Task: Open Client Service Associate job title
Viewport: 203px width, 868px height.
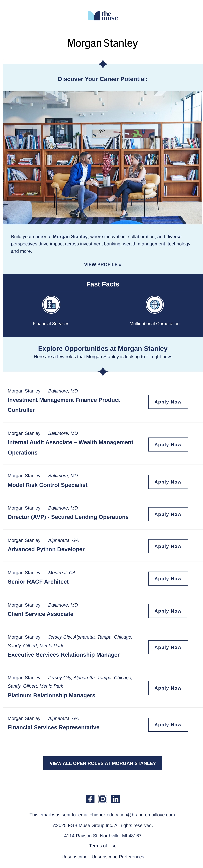Action: (x=40, y=614)
